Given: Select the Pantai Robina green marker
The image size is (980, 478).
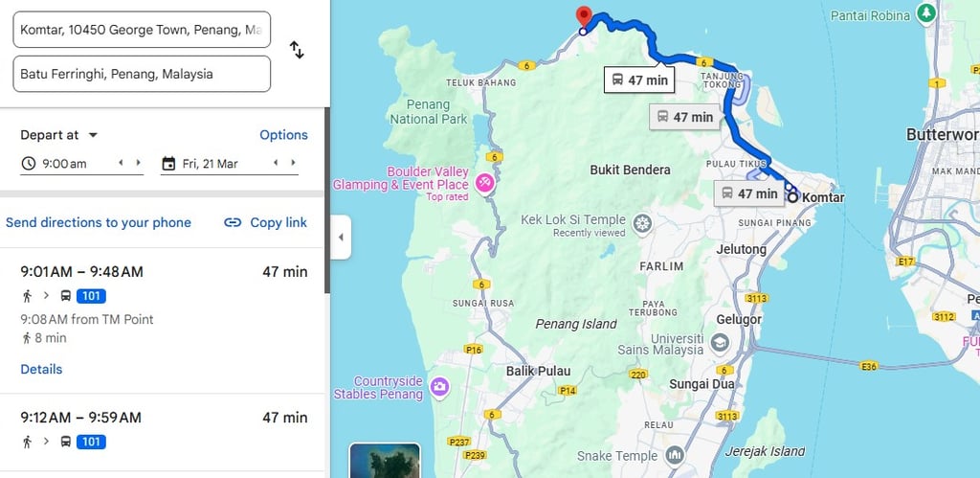Looking at the screenshot, I should coord(925,12).
